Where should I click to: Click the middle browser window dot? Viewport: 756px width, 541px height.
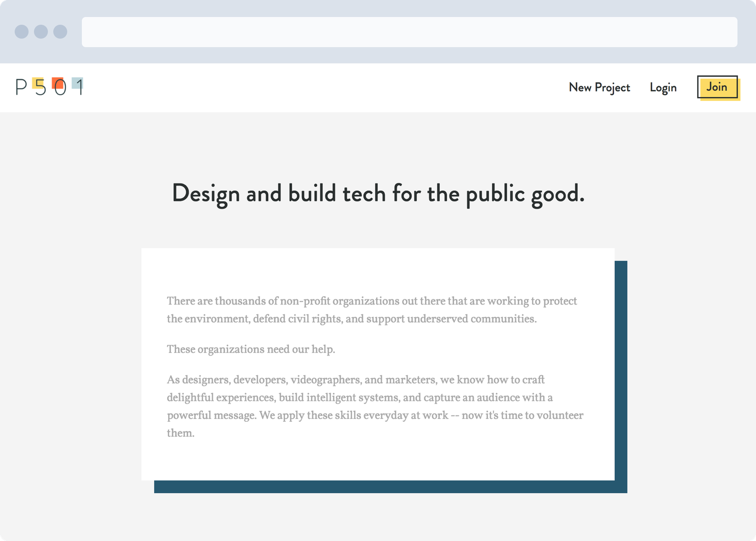(x=41, y=32)
